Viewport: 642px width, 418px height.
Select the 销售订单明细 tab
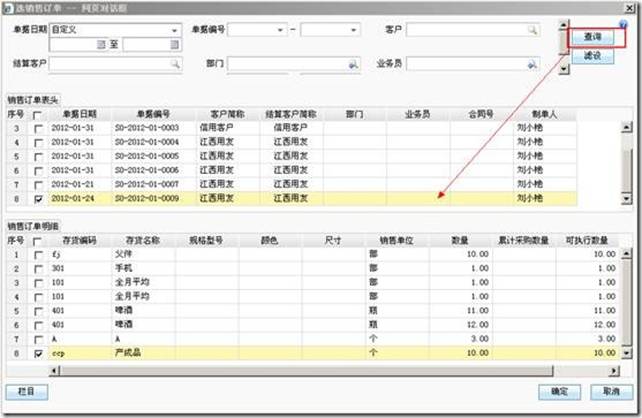pos(34,226)
